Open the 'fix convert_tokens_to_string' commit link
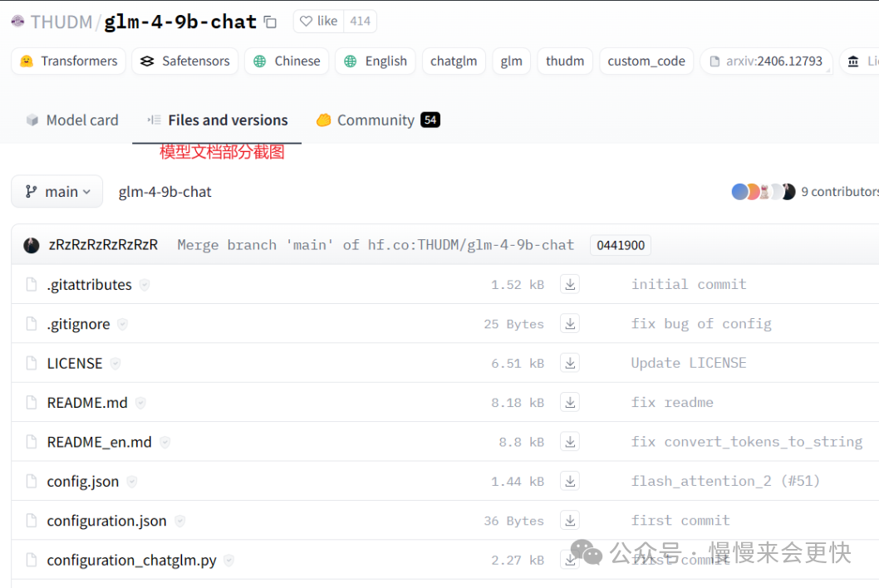 coord(747,442)
